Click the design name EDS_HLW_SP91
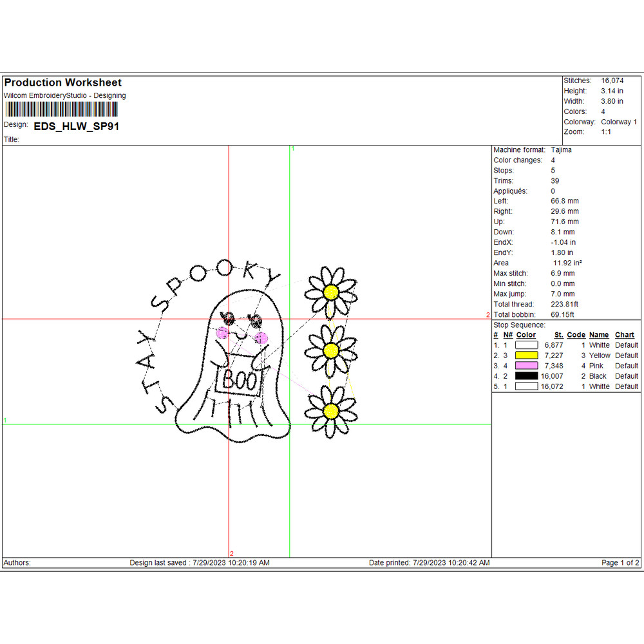The image size is (644, 644). pos(76,126)
